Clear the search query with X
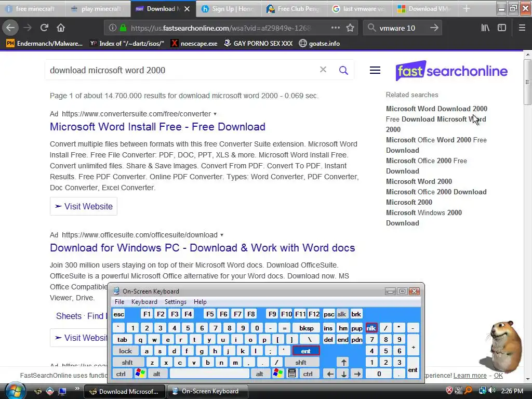 [323, 70]
